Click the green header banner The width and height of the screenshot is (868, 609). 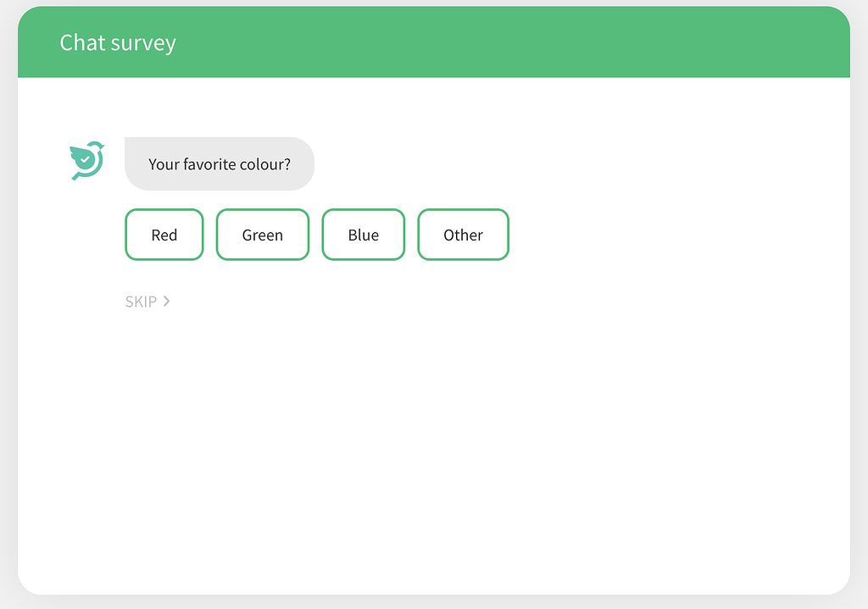click(x=593, y=42)
